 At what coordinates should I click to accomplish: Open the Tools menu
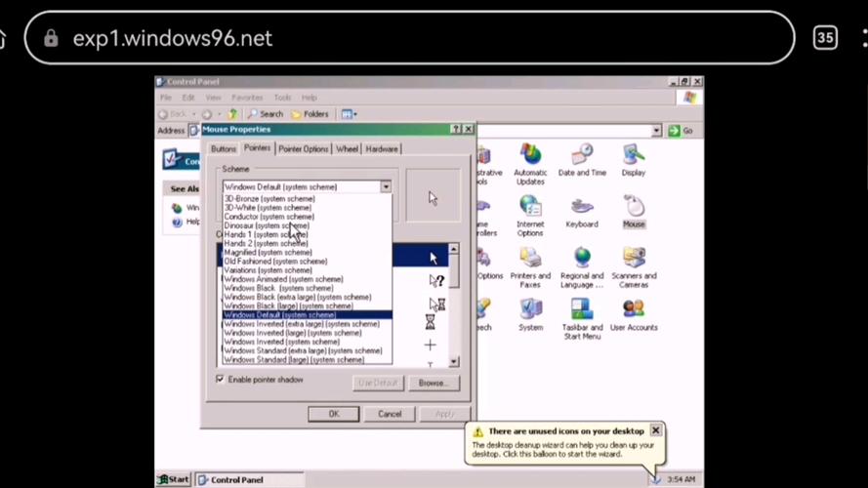[282, 98]
